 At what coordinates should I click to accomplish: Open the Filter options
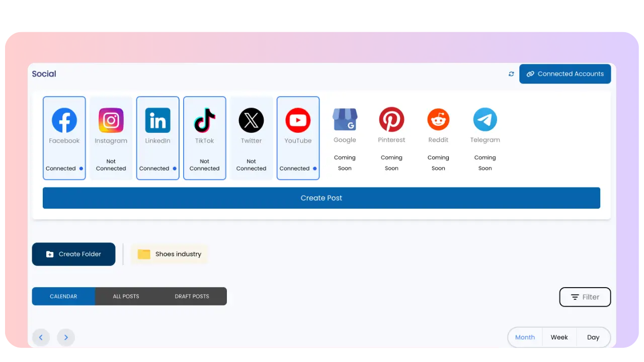585,297
